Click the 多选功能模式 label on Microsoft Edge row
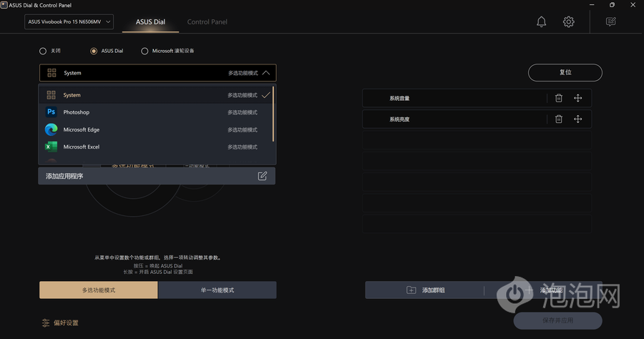The height and width of the screenshot is (339, 644). pyautogui.click(x=243, y=129)
